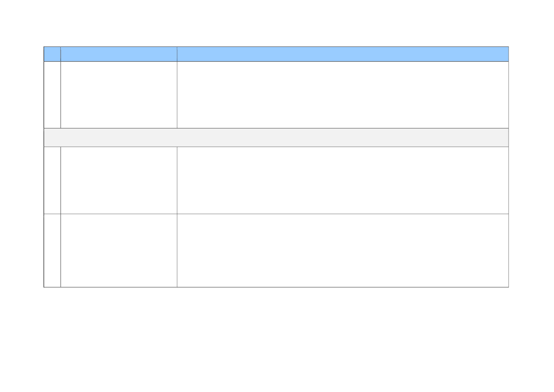Select the gray full-width section row

click(x=276, y=137)
